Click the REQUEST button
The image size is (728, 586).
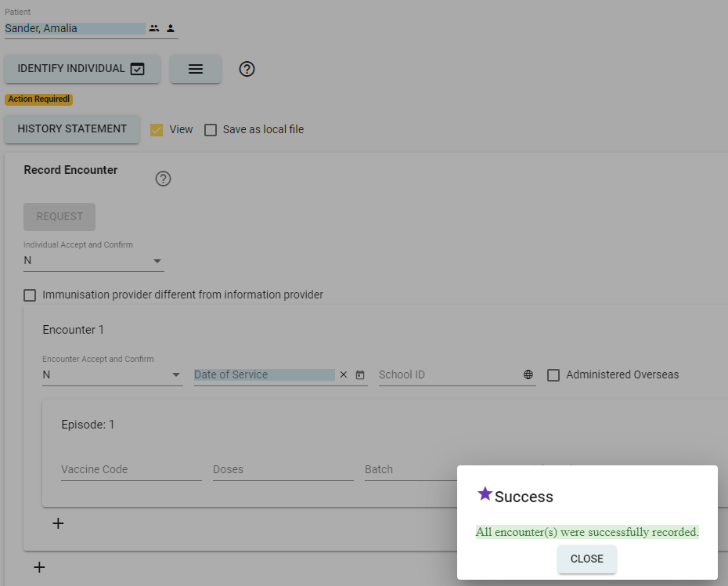coord(59,217)
